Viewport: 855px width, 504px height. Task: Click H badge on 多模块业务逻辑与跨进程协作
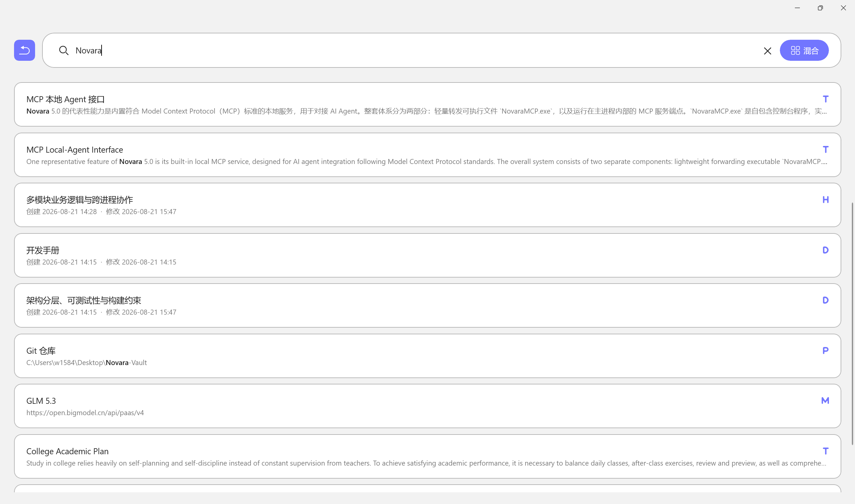tap(826, 200)
